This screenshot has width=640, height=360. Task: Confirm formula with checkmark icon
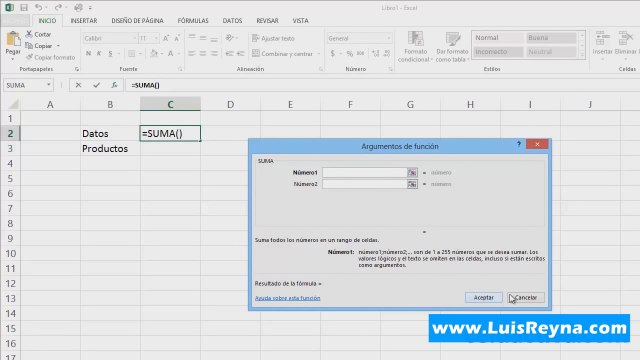point(96,85)
